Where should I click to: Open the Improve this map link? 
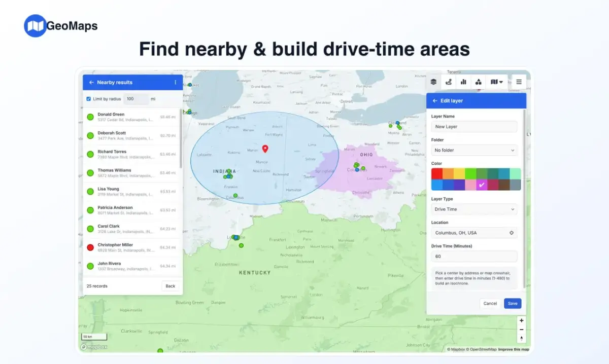click(x=514, y=349)
